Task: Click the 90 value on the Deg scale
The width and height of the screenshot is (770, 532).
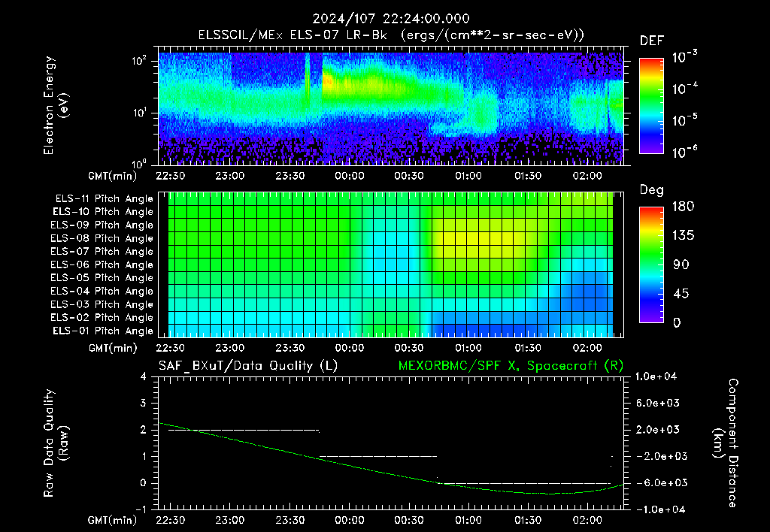Action: click(x=681, y=265)
